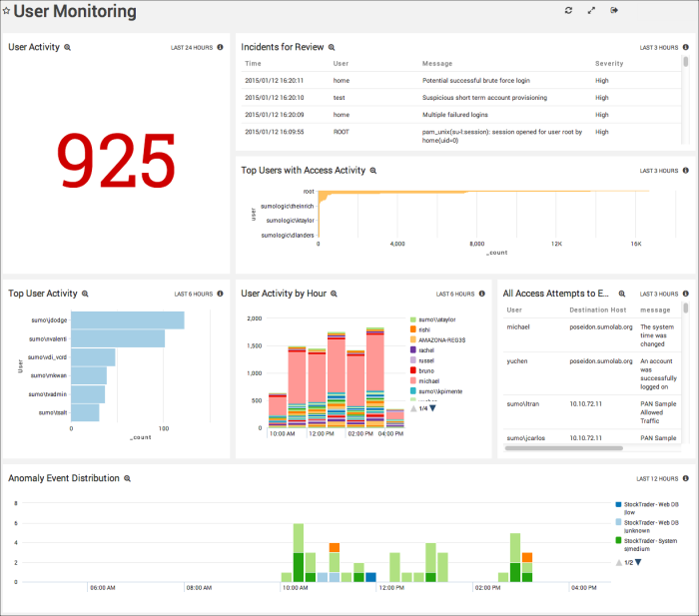Refresh the dashboard with the reload icon
Image resolution: width=699 pixels, height=616 pixels.
[568, 11]
